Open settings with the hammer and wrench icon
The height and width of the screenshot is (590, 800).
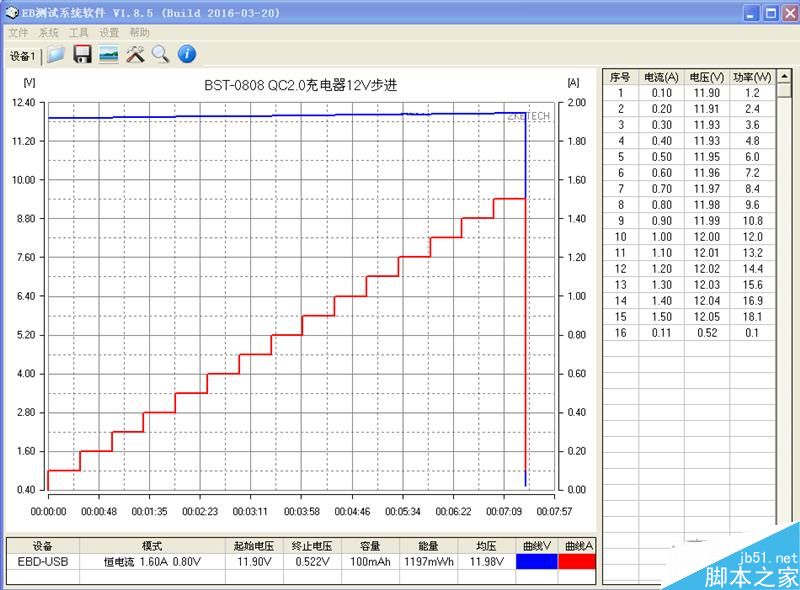[135, 54]
